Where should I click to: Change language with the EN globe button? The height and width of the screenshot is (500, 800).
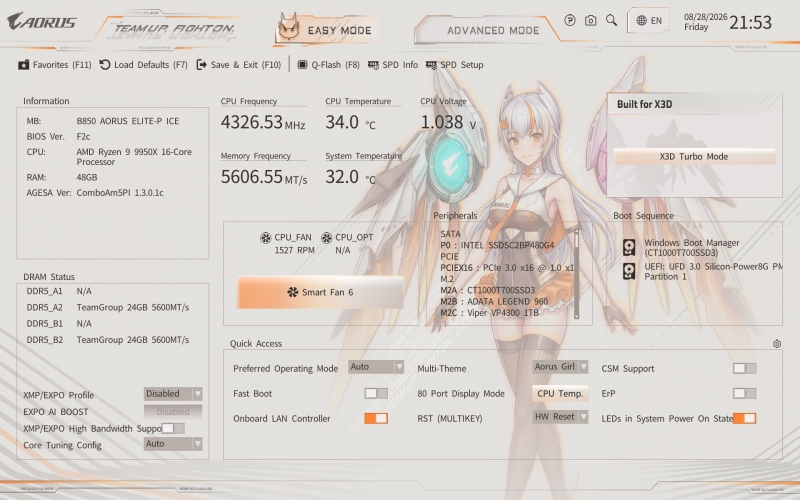click(648, 21)
